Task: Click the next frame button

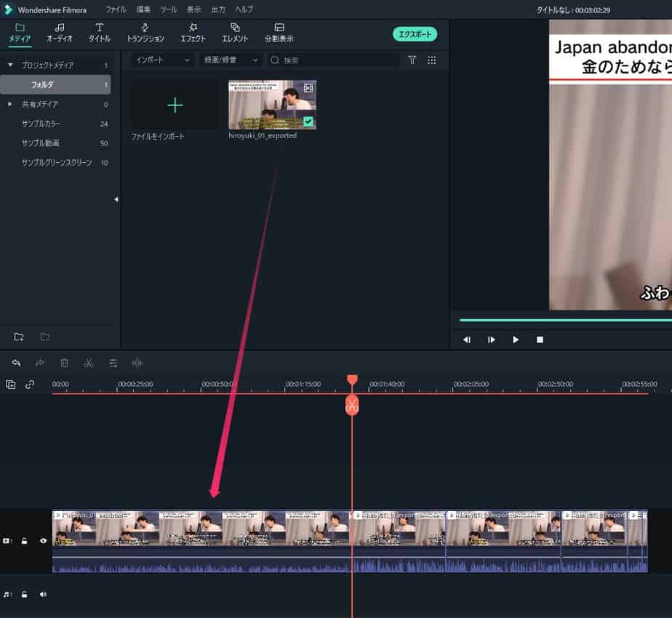Action: [x=491, y=340]
